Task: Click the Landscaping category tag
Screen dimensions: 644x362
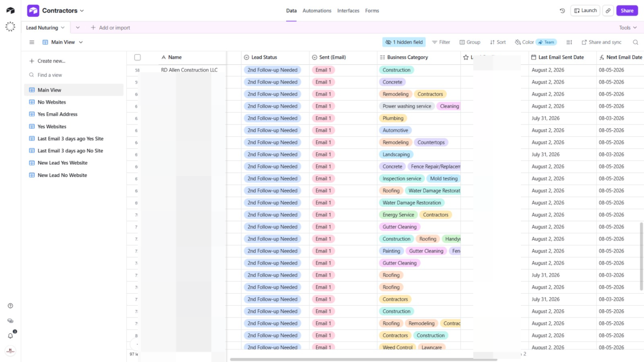Action: [x=396, y=154]
